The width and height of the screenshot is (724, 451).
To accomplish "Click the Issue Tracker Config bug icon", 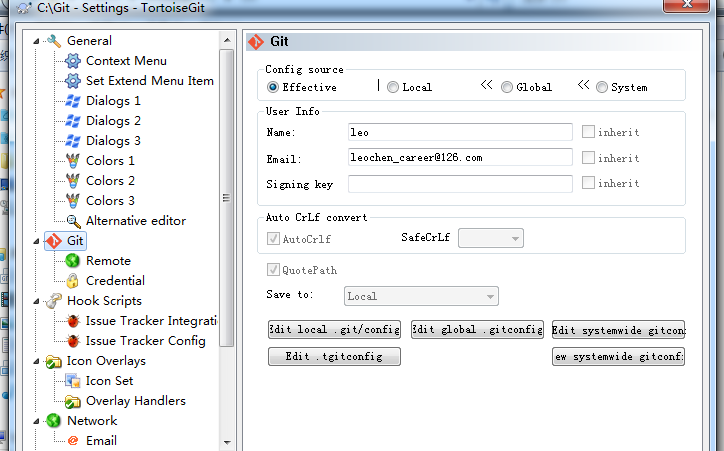I will [x=72, y=341].
